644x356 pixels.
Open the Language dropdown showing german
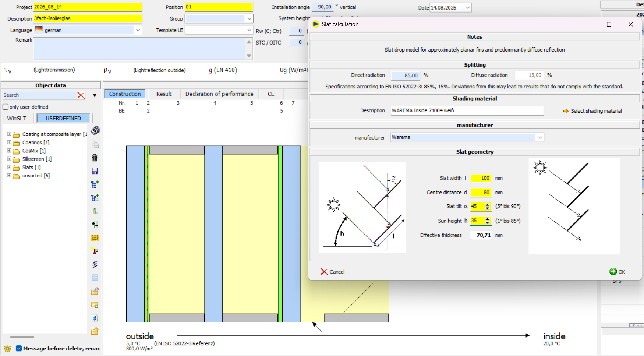tap(138, 30)
